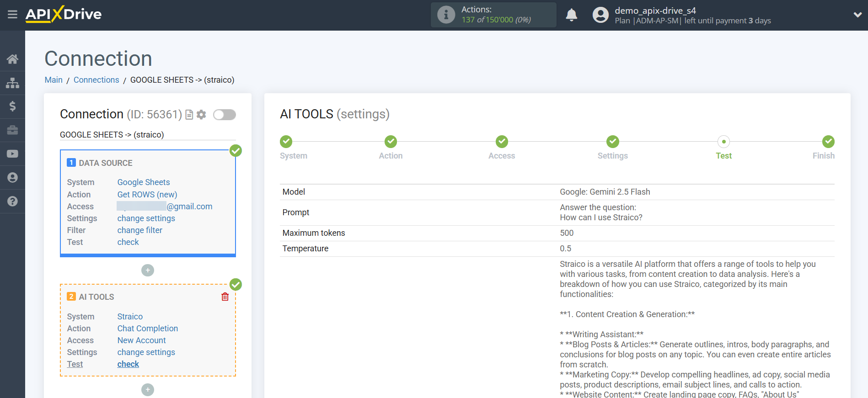Viewport: 868px width, 398px height.
Task: Open the connections sitemap icon in sidebar
Action: click(x=12, y=83)
